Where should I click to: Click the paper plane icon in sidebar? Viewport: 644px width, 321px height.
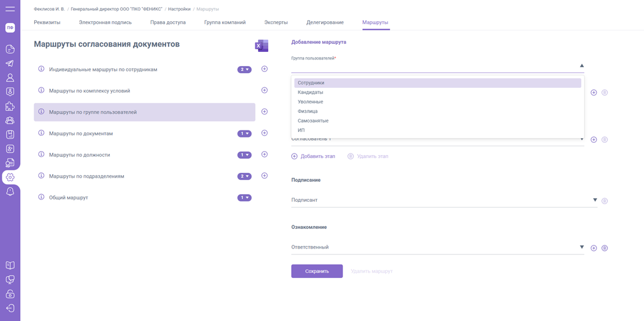tap(10, 63)
